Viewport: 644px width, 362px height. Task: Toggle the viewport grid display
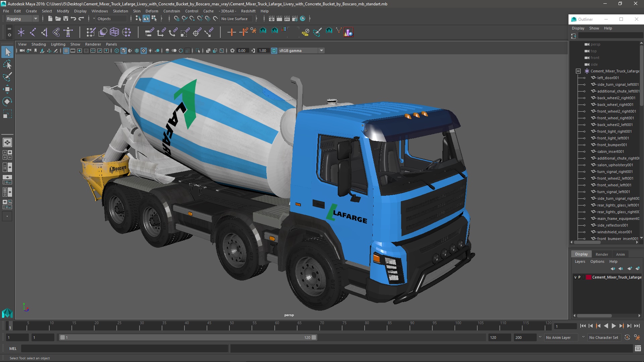click(x=66, y=51)
